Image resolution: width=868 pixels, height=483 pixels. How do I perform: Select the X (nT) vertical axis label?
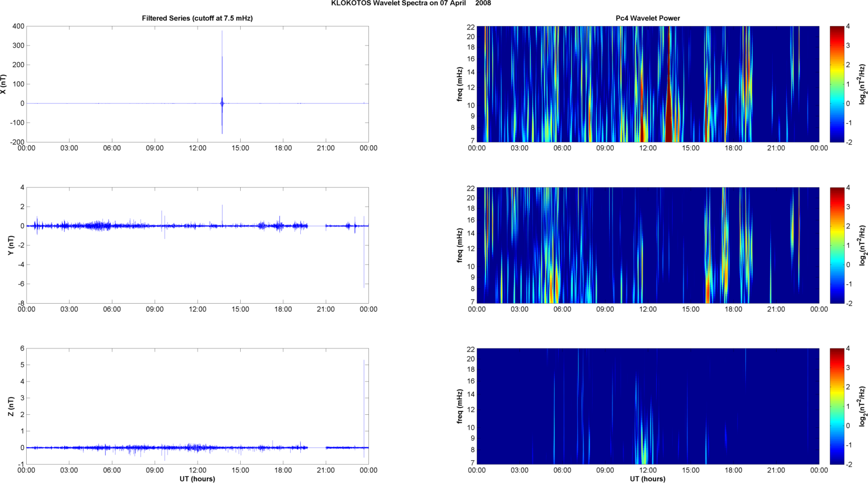coord(3,84)
